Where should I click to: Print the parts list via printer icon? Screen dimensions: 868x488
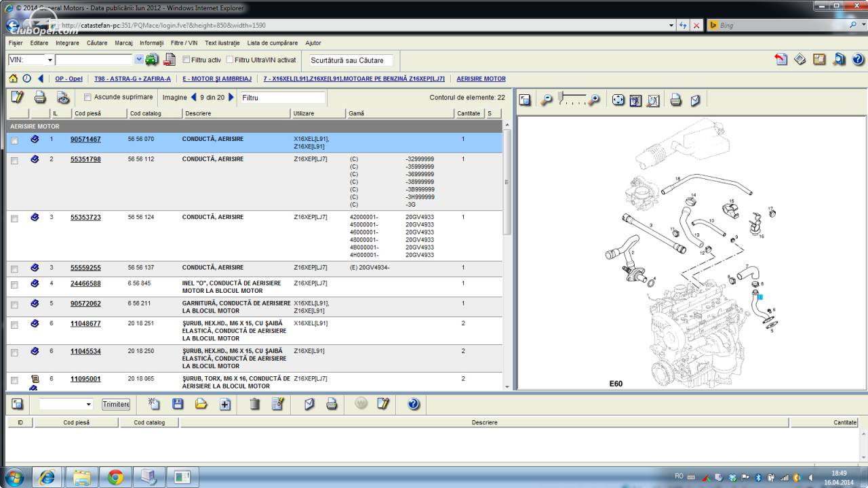click(x=40, y=97)
